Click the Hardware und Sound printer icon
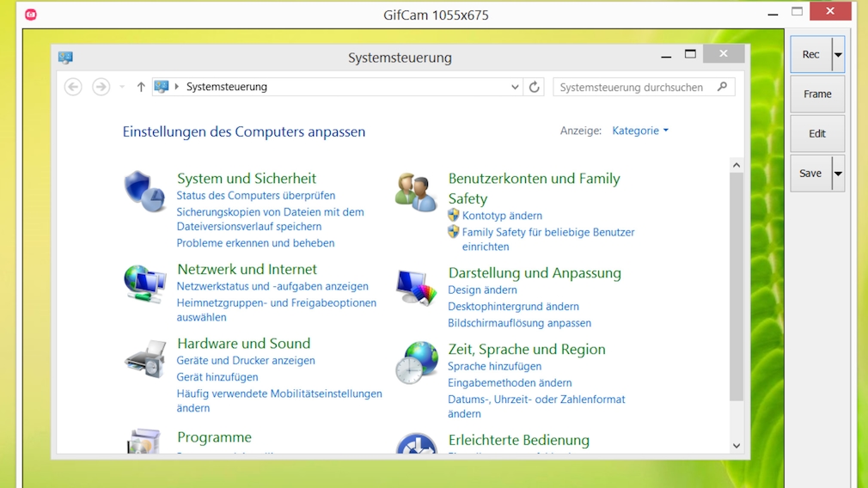868x488 pixels. [144, 358]
